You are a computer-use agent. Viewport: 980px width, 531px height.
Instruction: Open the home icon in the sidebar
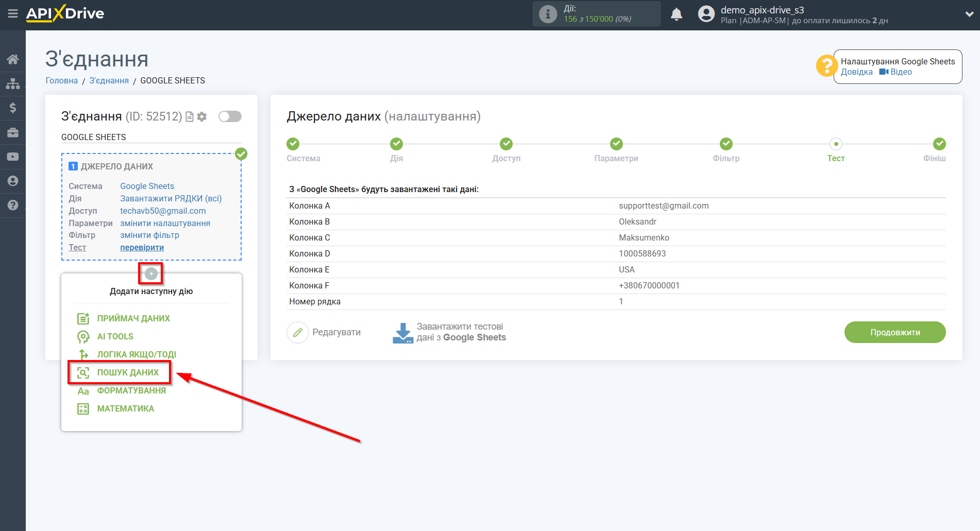tap(13, 59)
